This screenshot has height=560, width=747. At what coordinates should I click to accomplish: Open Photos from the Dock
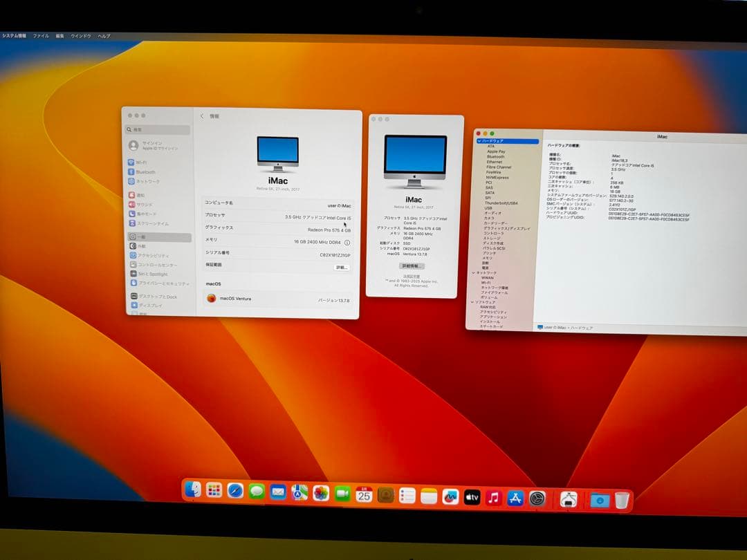321,494
